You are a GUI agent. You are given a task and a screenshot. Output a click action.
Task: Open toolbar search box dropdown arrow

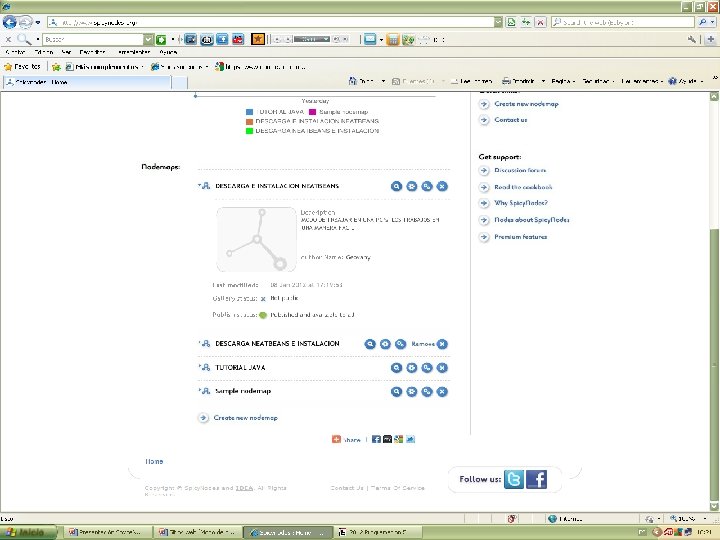(148, 39)
